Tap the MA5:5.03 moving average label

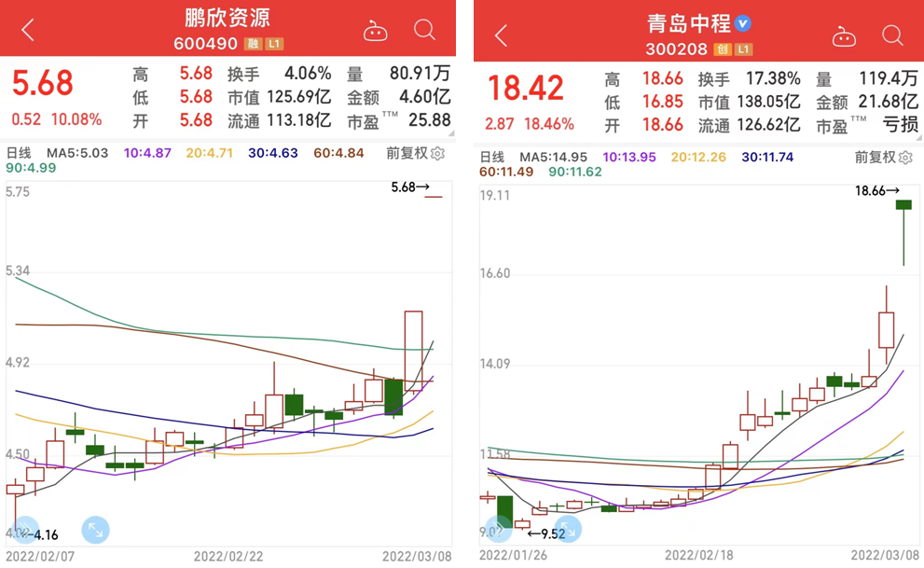(77, 153)
